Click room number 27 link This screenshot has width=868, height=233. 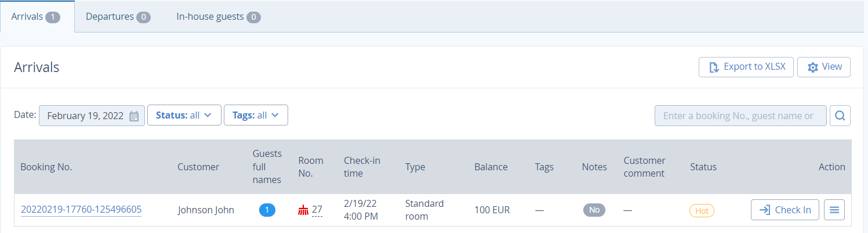click(317, 210)
